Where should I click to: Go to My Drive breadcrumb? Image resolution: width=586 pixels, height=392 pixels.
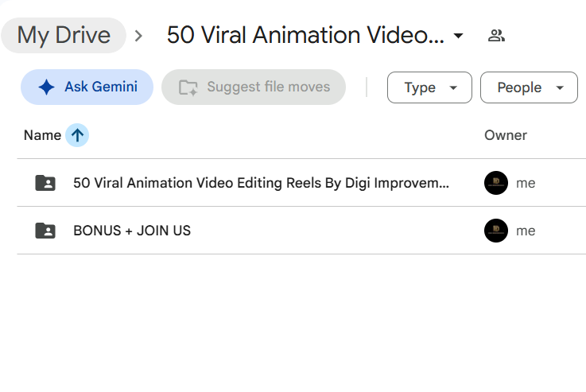click(64, 36)
